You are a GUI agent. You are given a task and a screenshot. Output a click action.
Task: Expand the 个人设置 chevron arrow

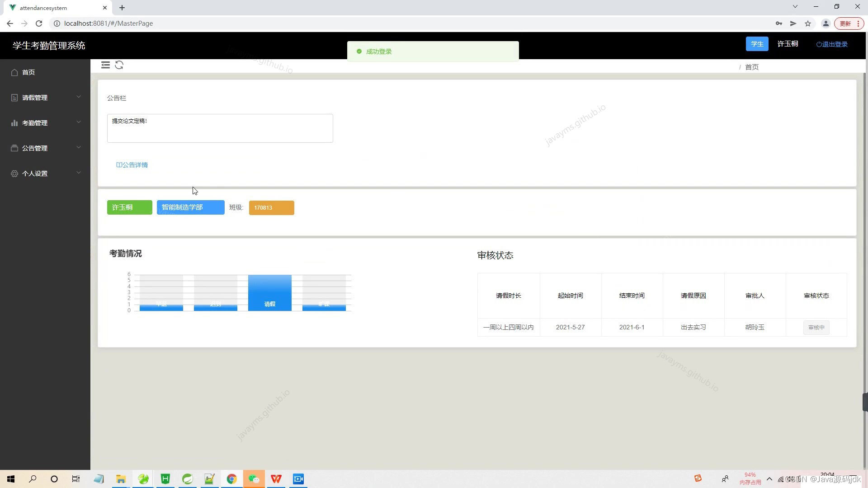79,173
